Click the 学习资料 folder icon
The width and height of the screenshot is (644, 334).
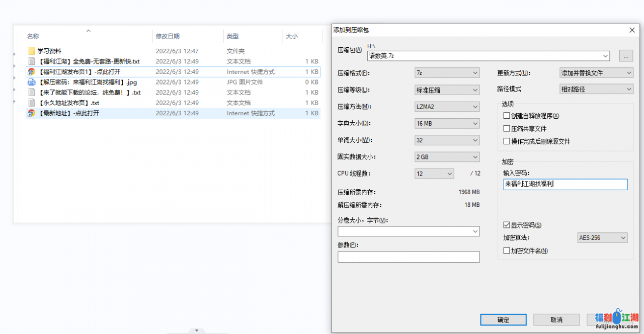(31, 51)
